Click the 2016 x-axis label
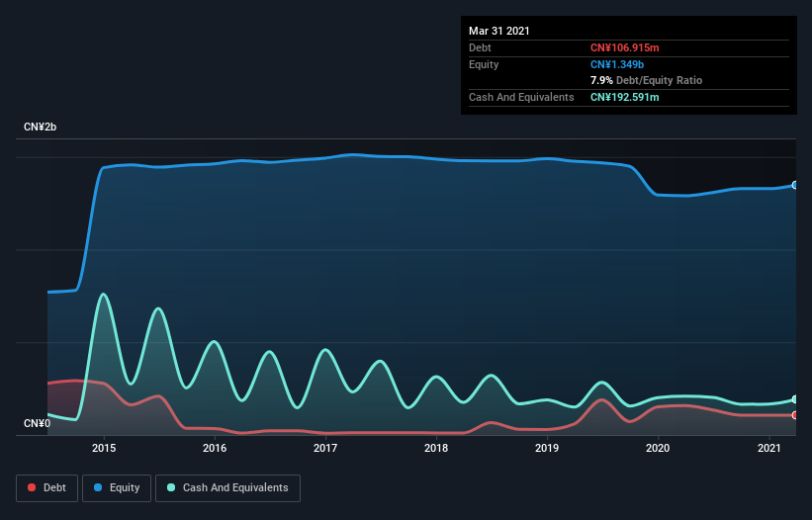This screenshot has width=812, height=520. coord(215,448)
